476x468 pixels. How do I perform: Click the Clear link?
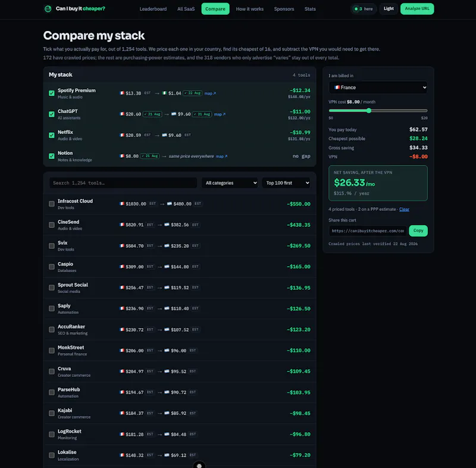click(404, 209)
